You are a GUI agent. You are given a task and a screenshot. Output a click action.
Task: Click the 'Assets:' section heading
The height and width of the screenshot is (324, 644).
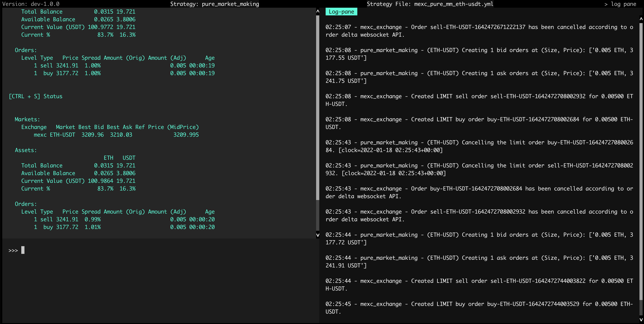[x=26, y=150]
